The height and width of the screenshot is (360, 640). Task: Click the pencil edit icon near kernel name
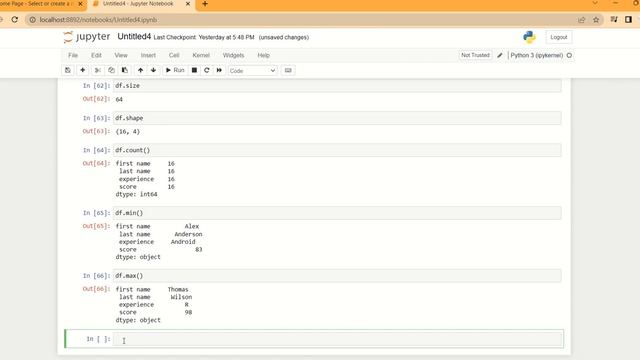pyautogui.click(x=500, y=55)
